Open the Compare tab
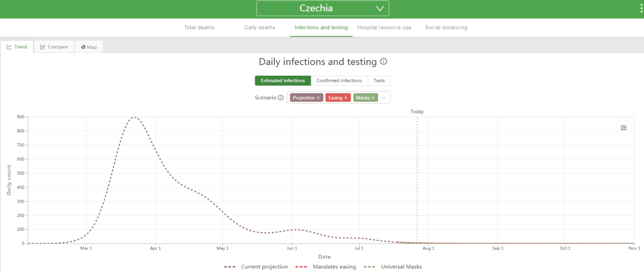Screen dimensions: 644x272 point(54,47)
